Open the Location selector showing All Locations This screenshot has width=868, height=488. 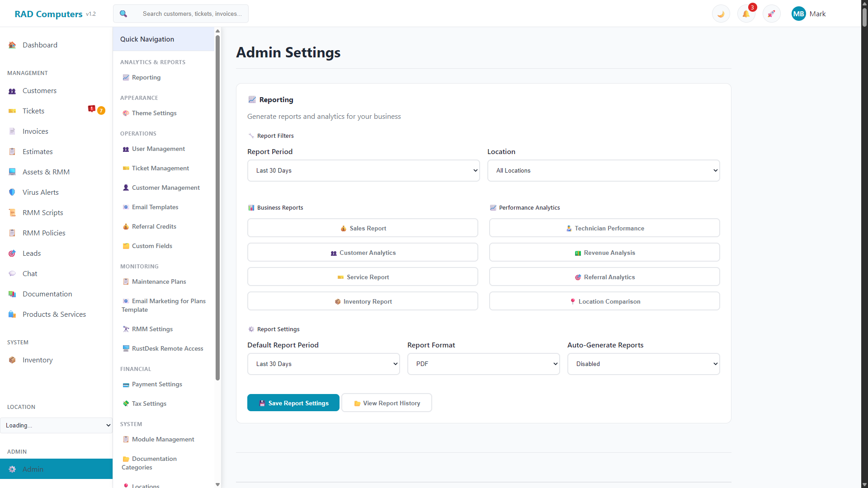604,170
